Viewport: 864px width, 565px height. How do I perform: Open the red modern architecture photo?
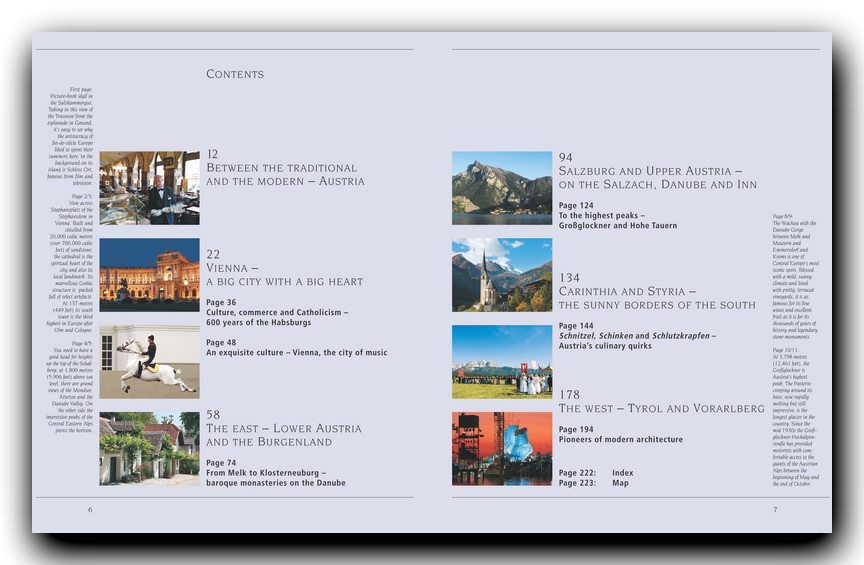coord(501,449)
